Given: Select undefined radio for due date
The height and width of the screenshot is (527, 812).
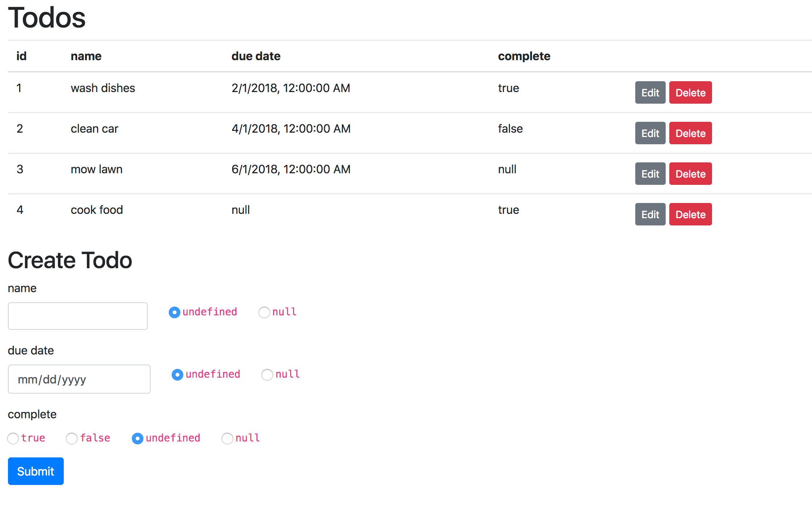Looking at the screenshot, I should (177, 374).
